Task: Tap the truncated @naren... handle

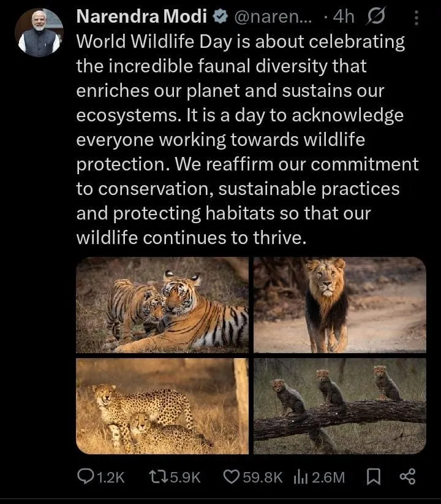Action: tap(272, 18)
